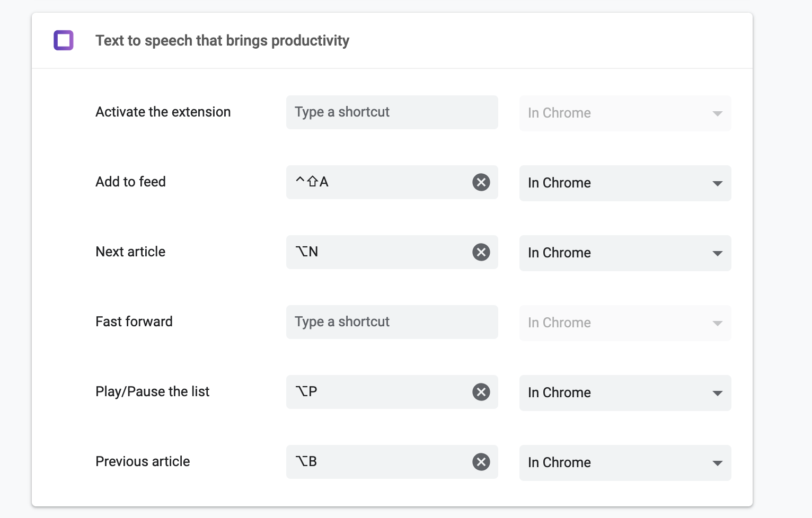Focus the Activate the extension shortcut field
The width and height of the screenshot is (812, 518).
pyautogui.click(x=392, y=112)
